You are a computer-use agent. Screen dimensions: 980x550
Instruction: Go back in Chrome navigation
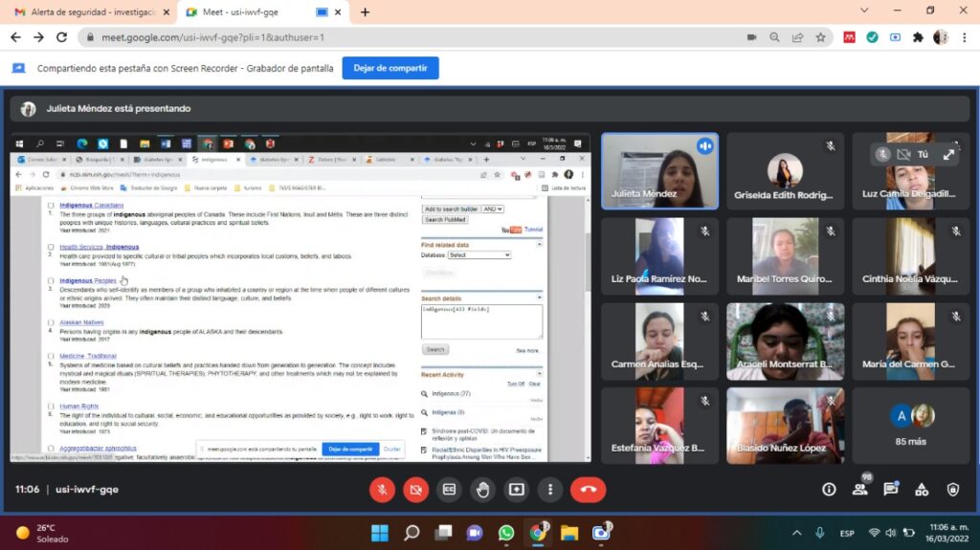pos(15,37)
